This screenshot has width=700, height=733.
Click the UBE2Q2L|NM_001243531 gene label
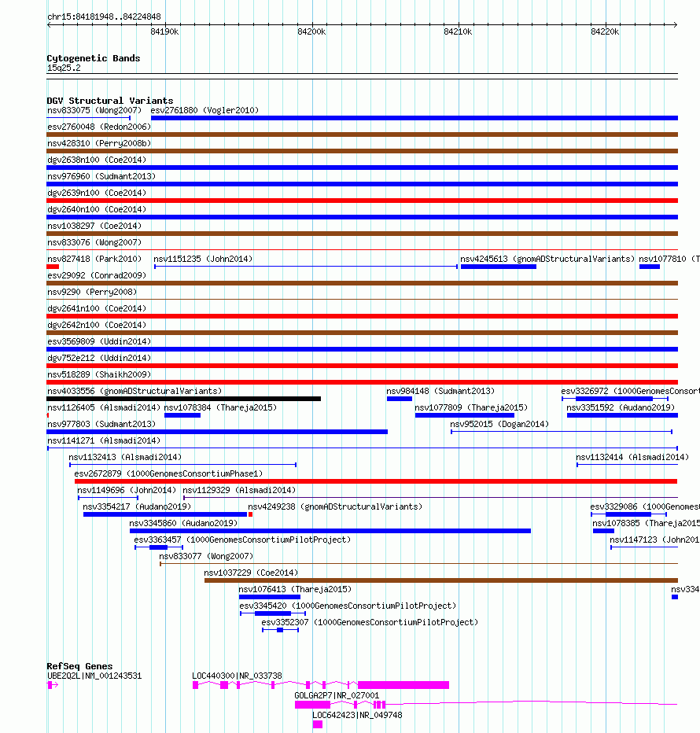click(94, 676)
